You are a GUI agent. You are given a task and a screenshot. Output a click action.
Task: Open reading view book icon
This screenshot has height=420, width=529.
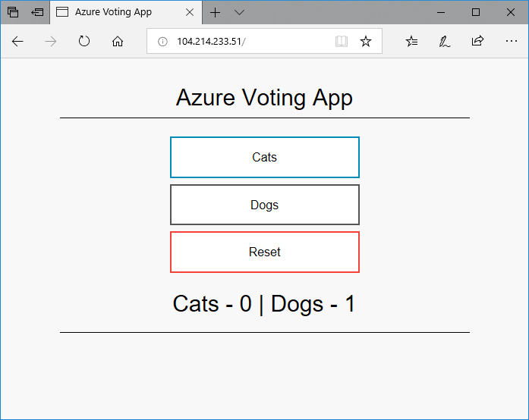pyautogui.click(x=342, y=42)
